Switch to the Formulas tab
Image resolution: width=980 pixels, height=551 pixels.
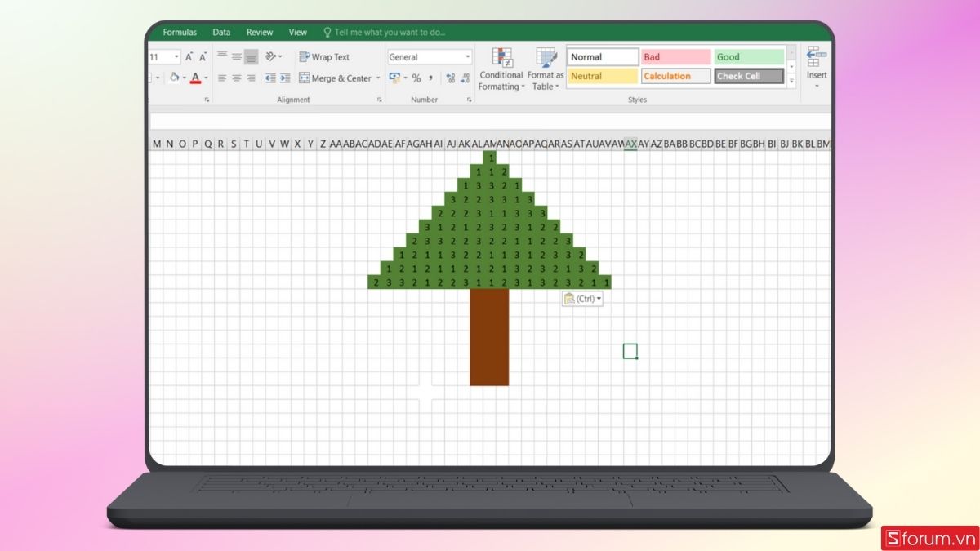(x=180, y=33)
